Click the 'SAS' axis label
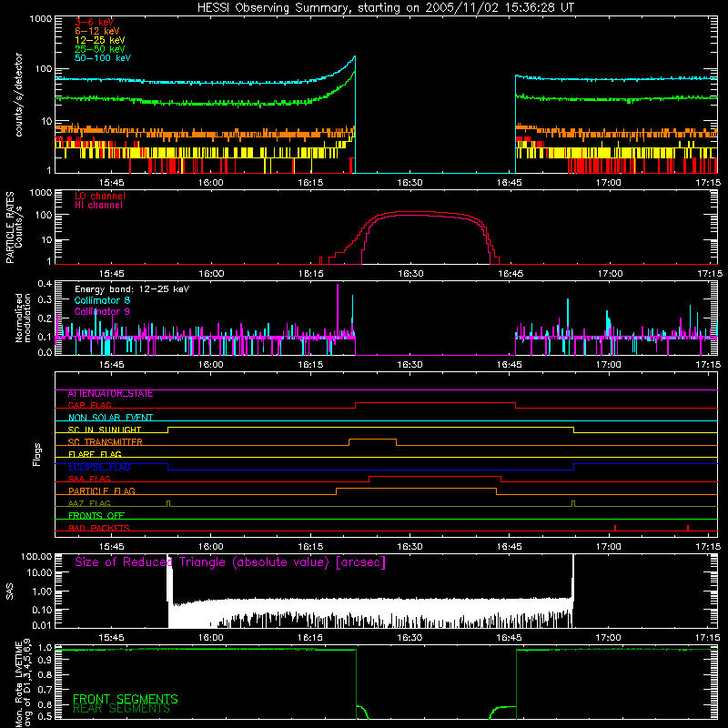Image resolution: width=728 pixels, height=728 pixels. (x=10, y=591)
